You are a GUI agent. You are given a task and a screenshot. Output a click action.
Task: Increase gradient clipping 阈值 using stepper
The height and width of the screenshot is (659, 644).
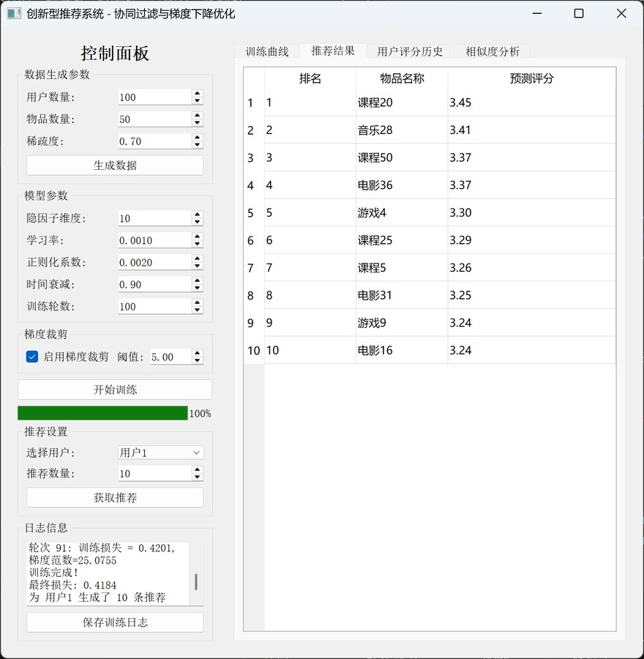[196, 353]
